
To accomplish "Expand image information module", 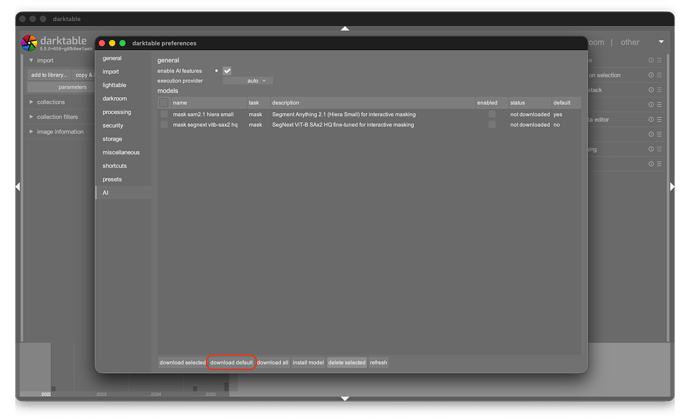I will point(31,132).
